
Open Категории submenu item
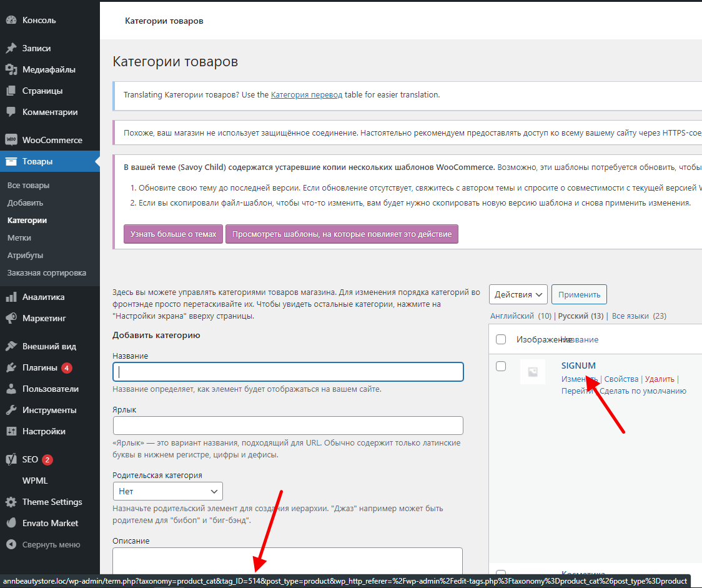pos(27,221)
